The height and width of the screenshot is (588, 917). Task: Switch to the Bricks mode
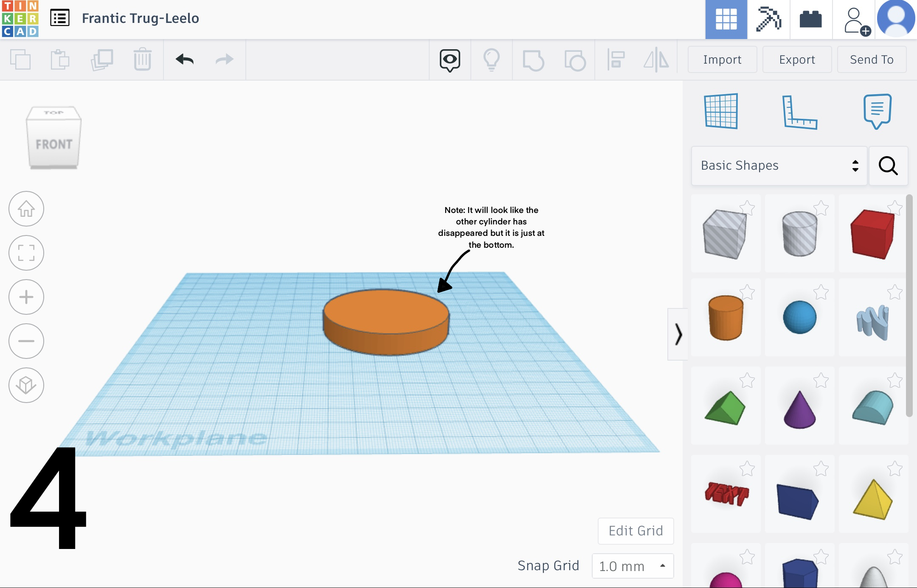point(810,20)
